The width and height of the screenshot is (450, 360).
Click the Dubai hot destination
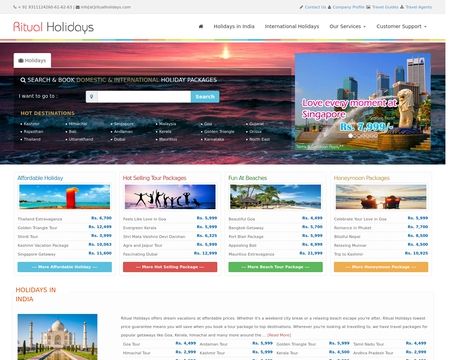pyautogui.click(x=120, y=139)
